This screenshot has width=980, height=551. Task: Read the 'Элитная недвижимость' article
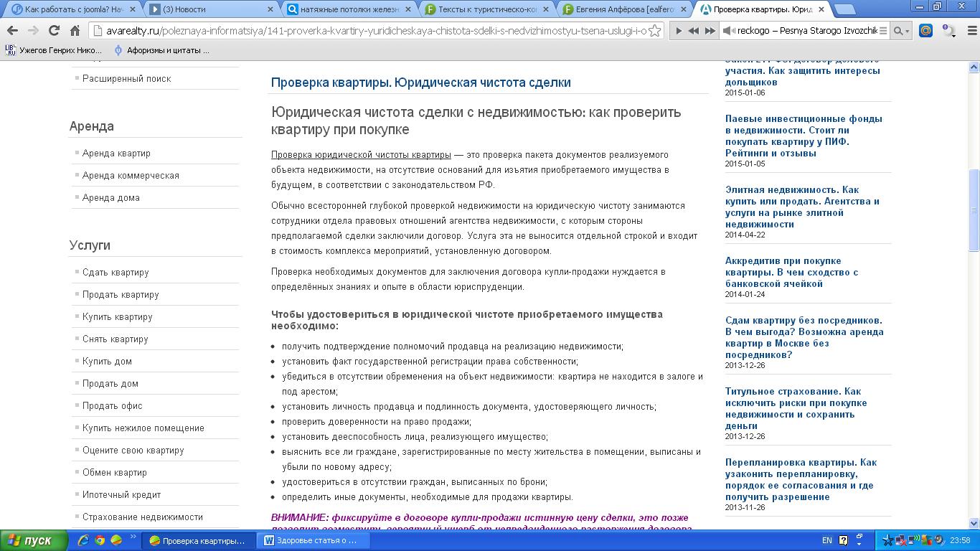click(802, 207)
